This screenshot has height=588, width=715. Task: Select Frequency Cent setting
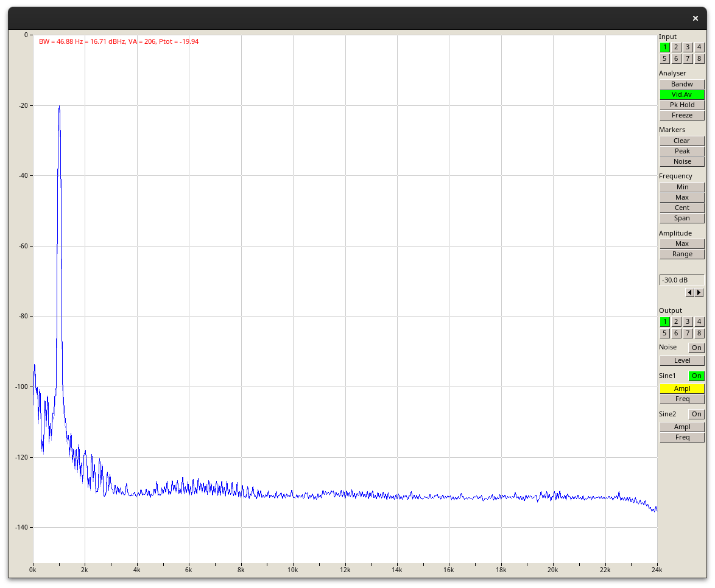pos(682,208)
